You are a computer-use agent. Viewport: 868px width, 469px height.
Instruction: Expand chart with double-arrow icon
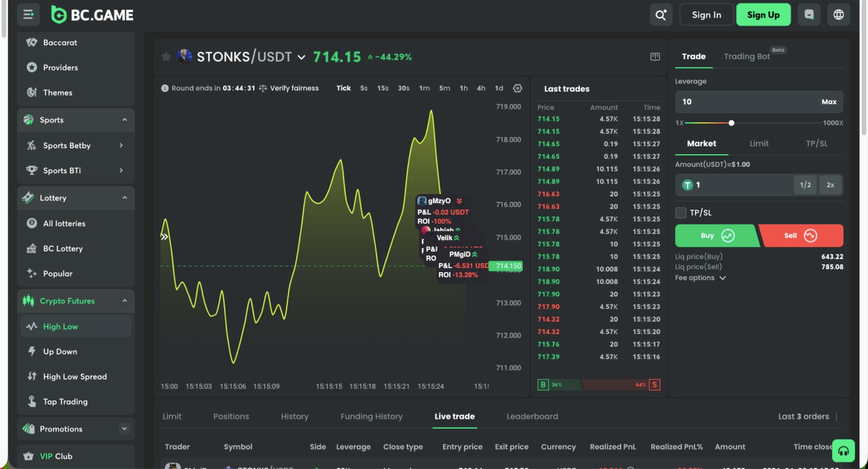(x=164, y=237)
